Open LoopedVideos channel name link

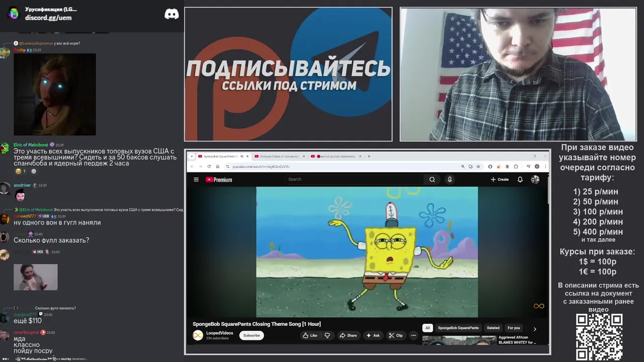click(220, 333)
